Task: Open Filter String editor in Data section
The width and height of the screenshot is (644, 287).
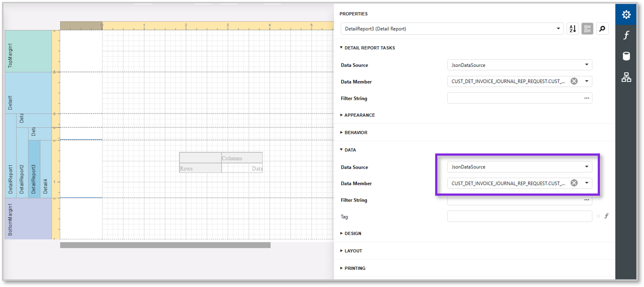Action: 587,200
